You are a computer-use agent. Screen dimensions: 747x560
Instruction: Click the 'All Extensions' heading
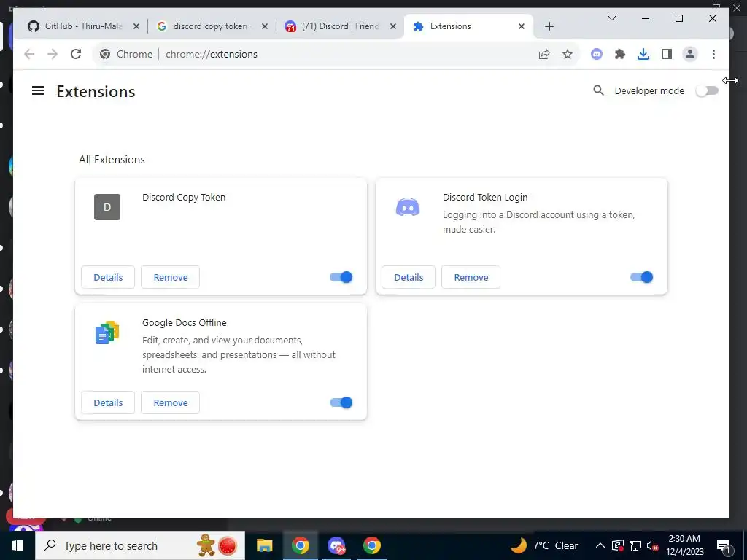[112, 160]
